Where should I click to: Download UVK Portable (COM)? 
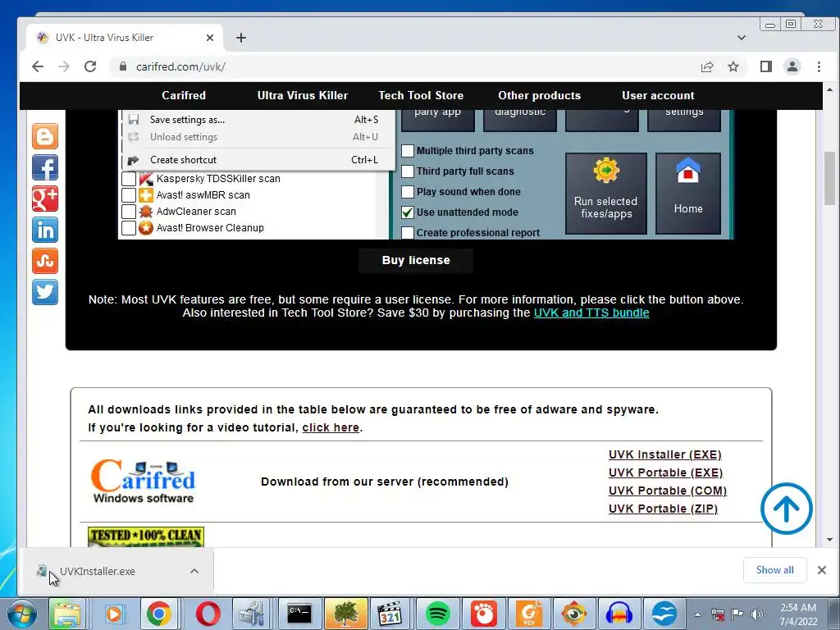668,491
